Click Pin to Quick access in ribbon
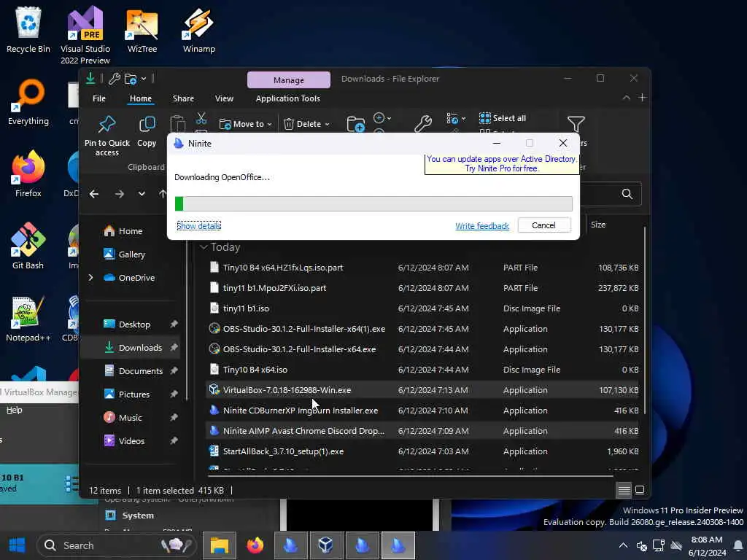Viewport: 747px width, 560px height. tap(107, 136)
